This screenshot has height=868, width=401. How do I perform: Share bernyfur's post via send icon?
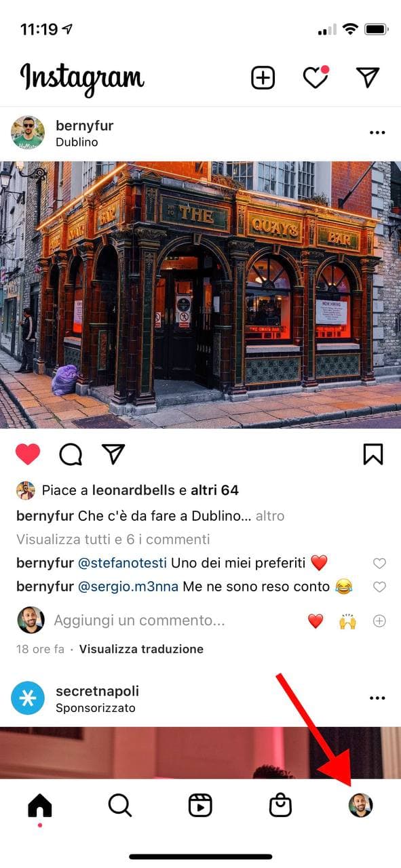pyautogui.click(x=113, y=454)
